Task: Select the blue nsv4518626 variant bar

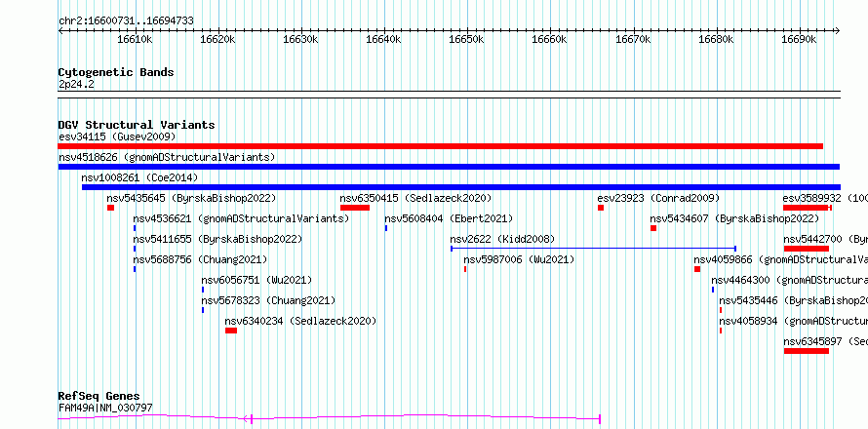Action: (449, 167)
